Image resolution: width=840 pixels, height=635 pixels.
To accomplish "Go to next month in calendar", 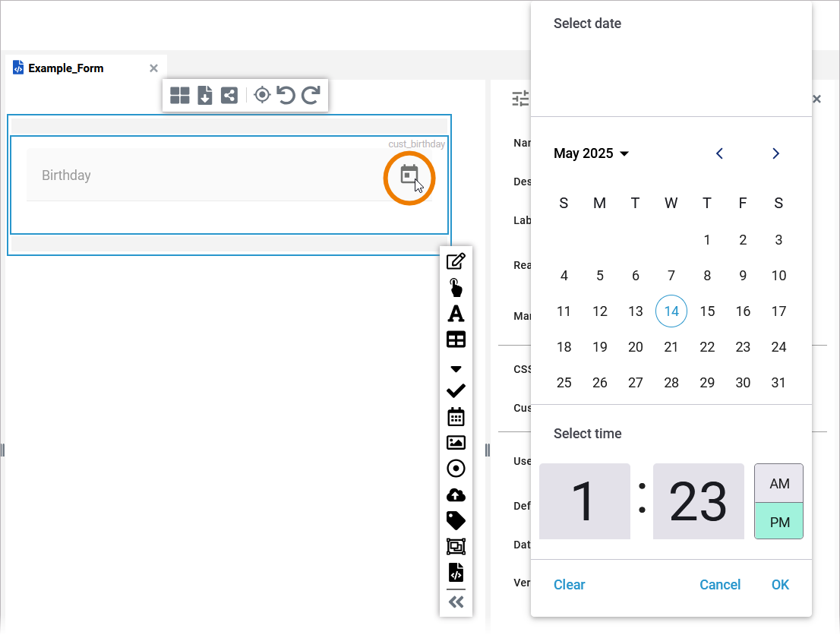I will point(775,153).
